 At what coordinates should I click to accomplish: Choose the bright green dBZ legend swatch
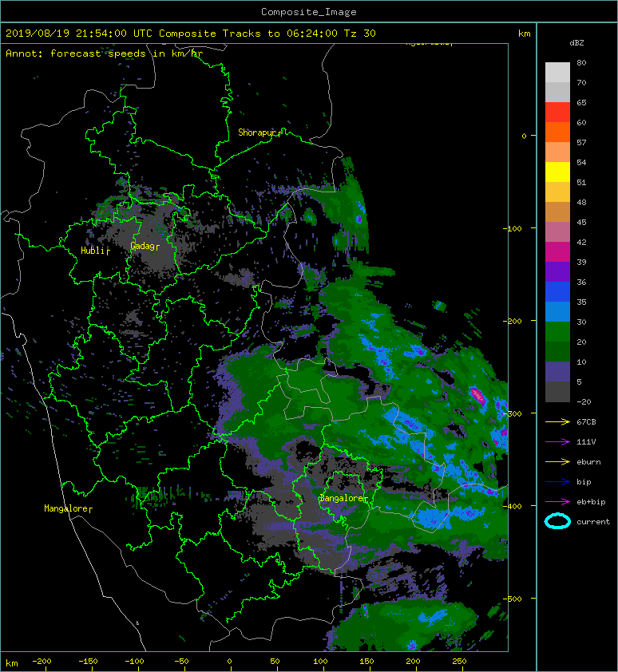pyautogui.click(x=557, y=332)
